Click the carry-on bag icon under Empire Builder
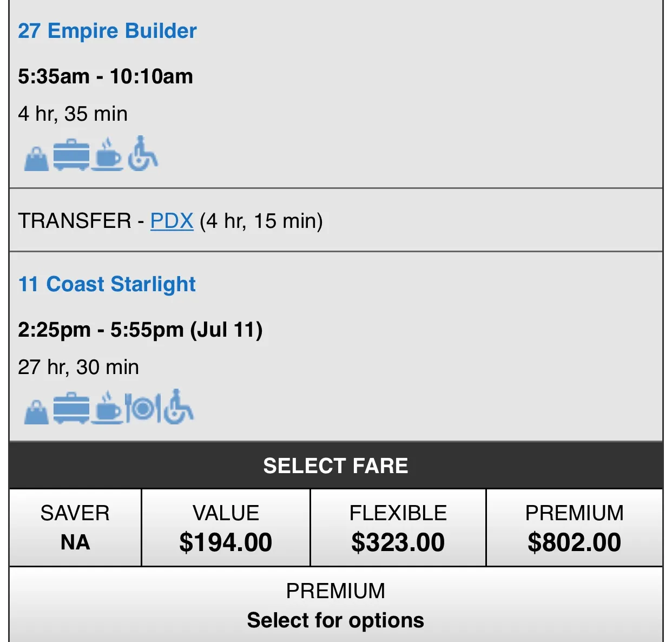 [x=36, y=159]
